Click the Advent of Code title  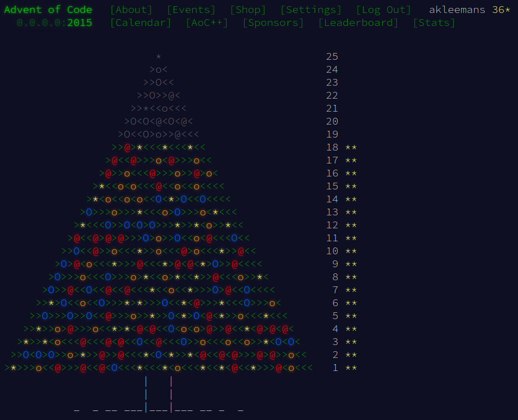click(48, 10)
